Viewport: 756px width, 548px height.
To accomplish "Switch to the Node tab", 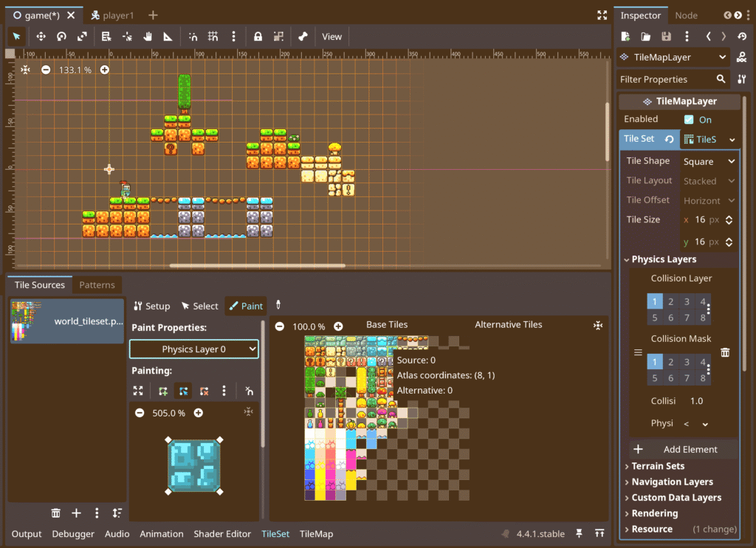I will pos(686,16).
